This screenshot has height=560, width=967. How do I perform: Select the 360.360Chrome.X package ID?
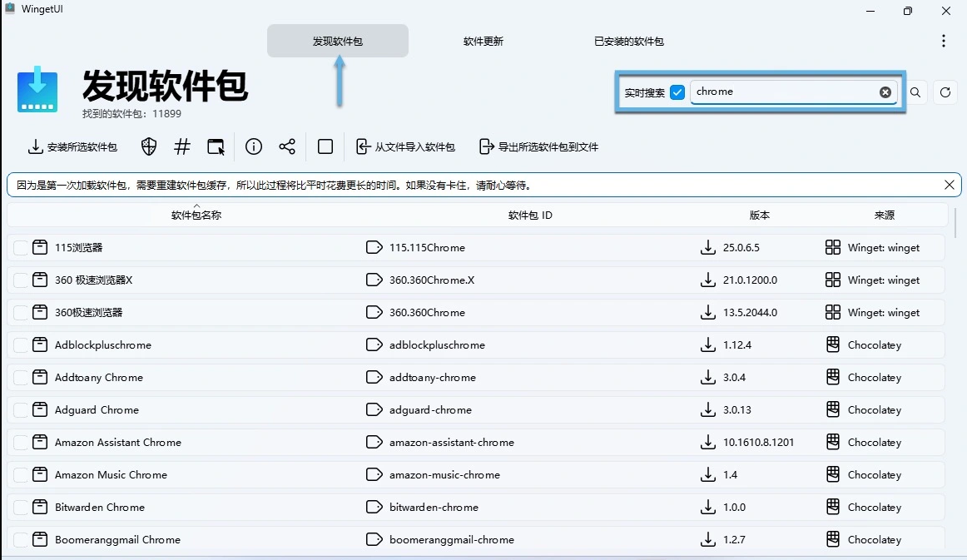point(432,280)
